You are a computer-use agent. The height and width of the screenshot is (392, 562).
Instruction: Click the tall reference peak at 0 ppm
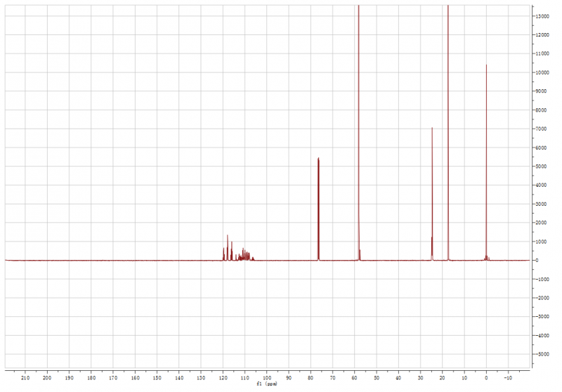(x=486, y=162)
